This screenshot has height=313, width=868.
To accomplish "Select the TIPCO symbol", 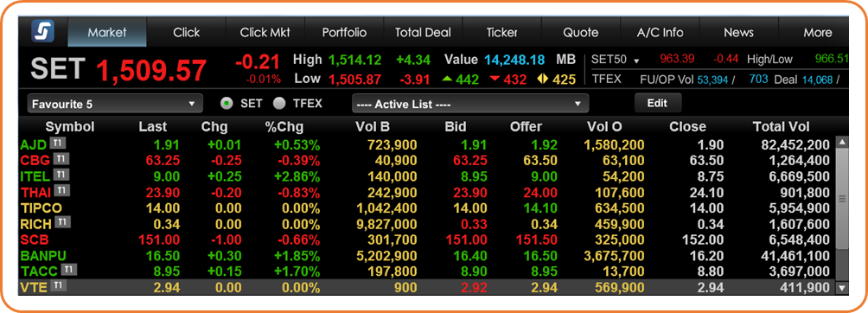I will pos(41,208).
